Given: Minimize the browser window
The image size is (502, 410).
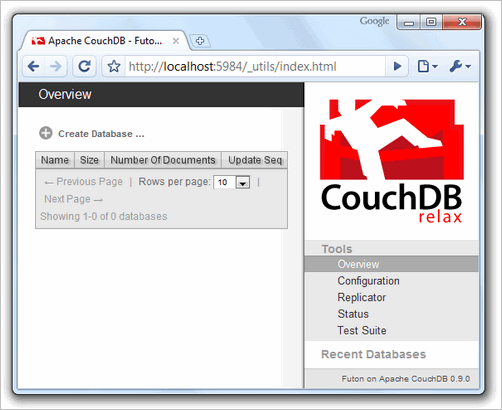Looking at the screenshot, I should (x=409, y=22).
